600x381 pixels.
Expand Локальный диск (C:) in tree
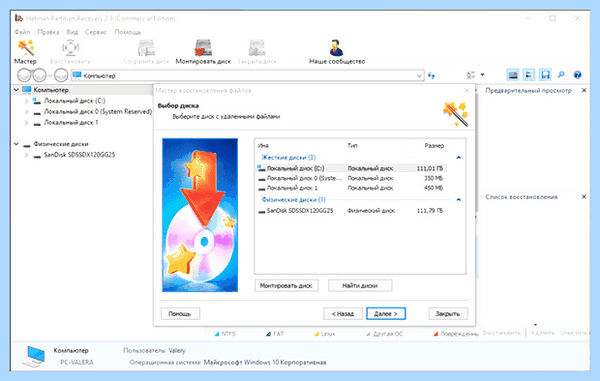[x=26, y=101]
